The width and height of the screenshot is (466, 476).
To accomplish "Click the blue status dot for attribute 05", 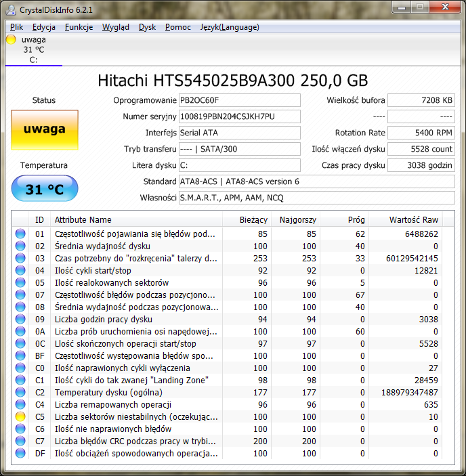I will point(20,282).
